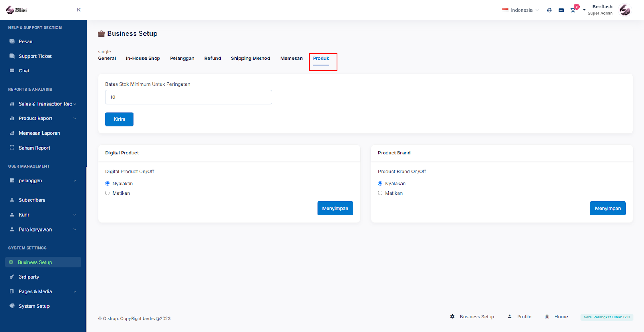
Task: Click the Kurir person icon
Action: click(12, 215)
